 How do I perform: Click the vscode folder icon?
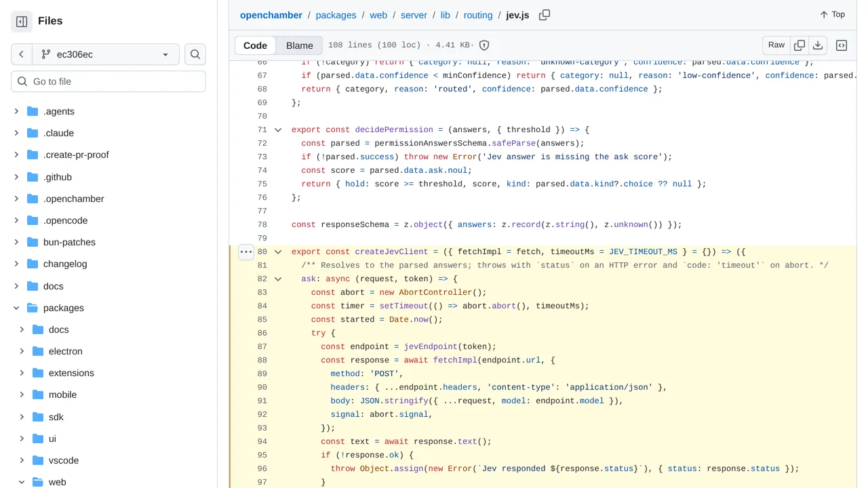[x=38, y=460]
